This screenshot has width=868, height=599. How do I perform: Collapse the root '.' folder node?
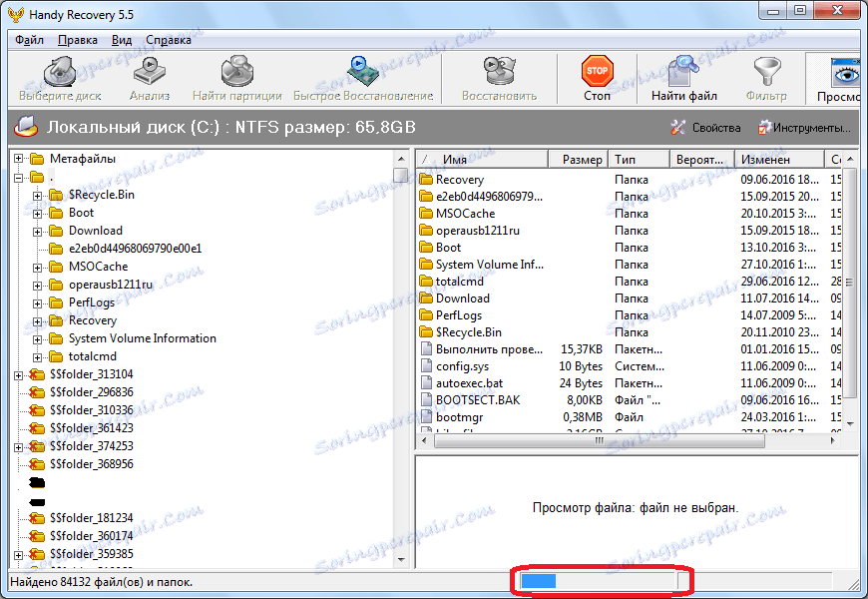coord(18,178)
